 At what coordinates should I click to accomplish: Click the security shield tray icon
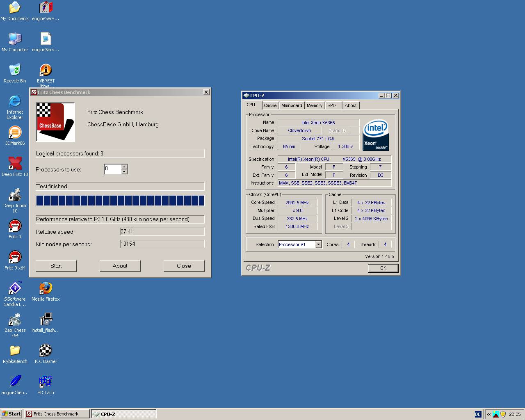click(503, 414)
